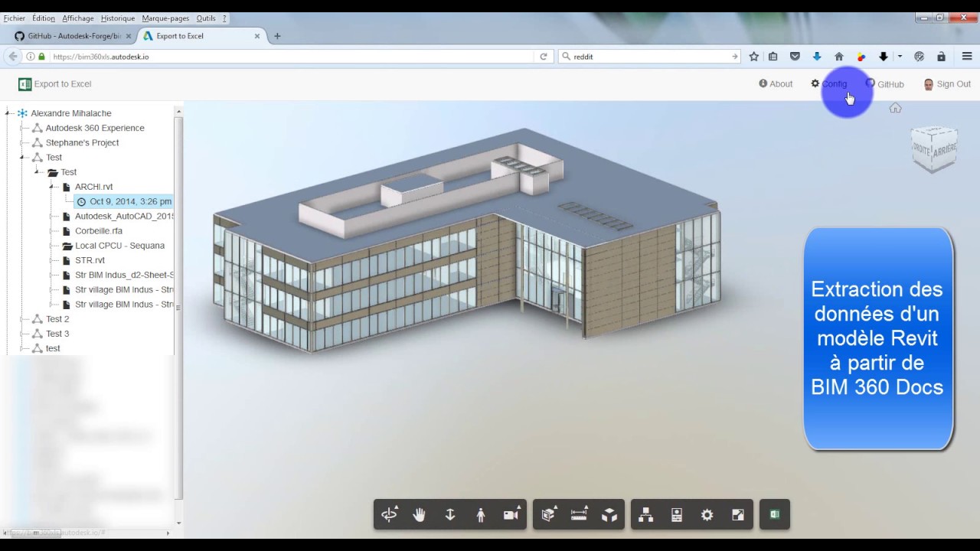
Task: Open Firefox downloads blue arrow
Action: pyautogui.click(x=817, y=57)
